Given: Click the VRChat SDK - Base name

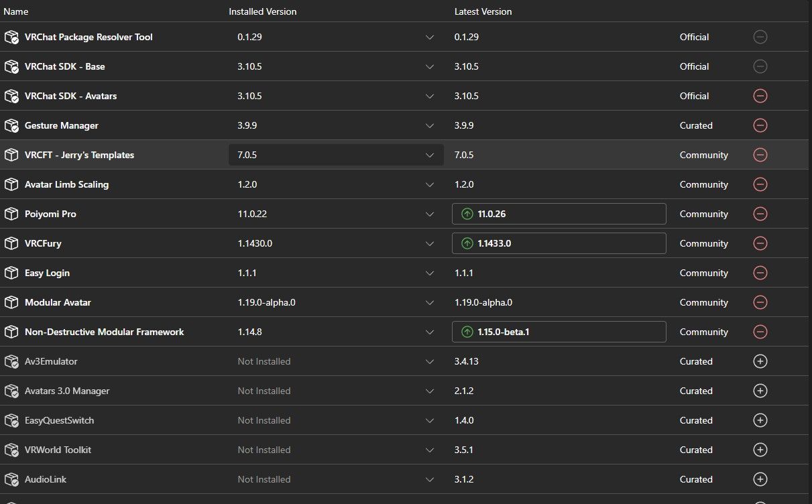Looking at the screenshot, I should coord(64,66).
